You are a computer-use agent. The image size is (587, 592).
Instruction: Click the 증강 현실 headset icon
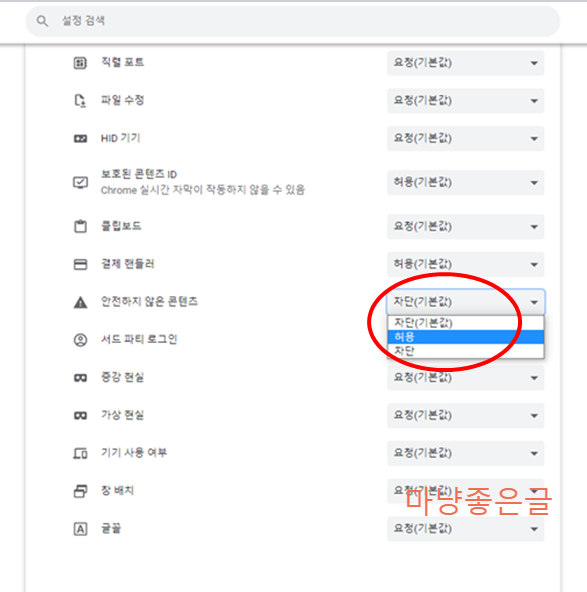[x=80, y=378]
